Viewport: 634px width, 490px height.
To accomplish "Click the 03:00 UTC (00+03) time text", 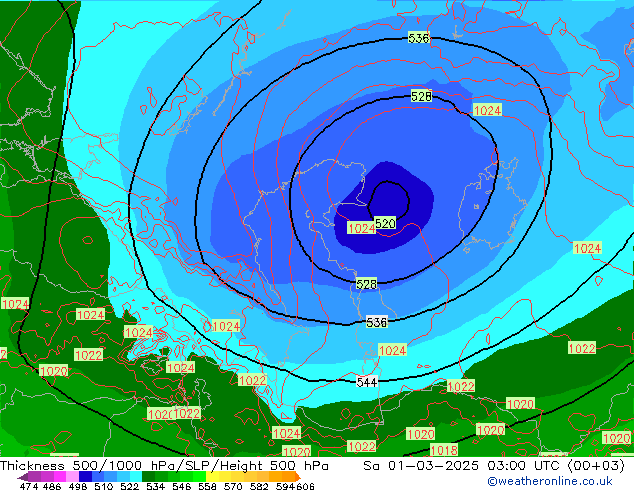I will pos(556,465).
